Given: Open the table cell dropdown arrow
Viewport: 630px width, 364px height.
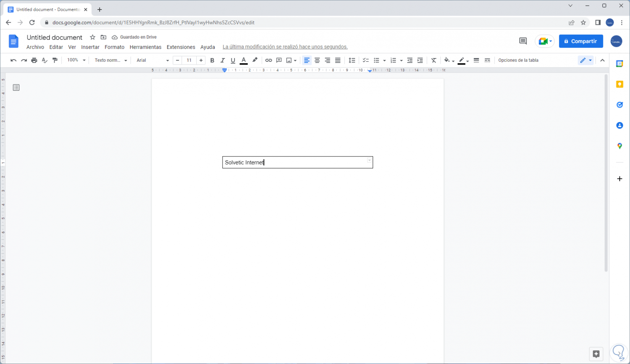Looking at the screenshot, I should 369,161.
